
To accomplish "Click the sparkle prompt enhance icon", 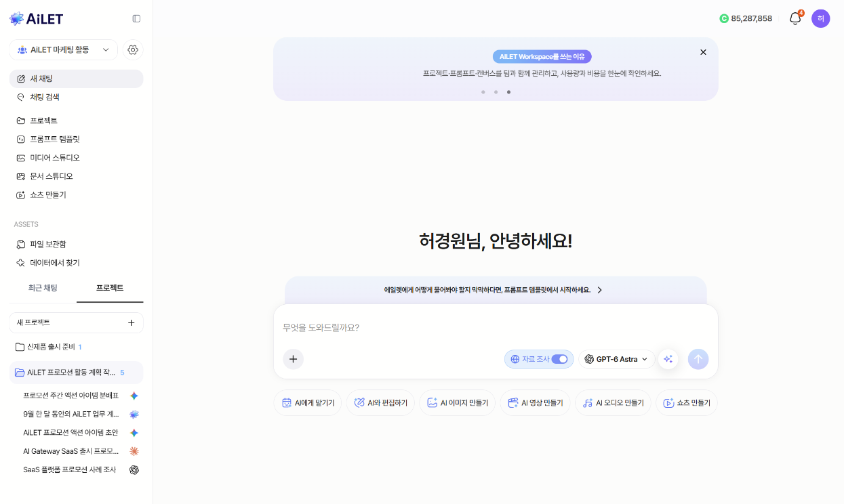I will 668,359.
